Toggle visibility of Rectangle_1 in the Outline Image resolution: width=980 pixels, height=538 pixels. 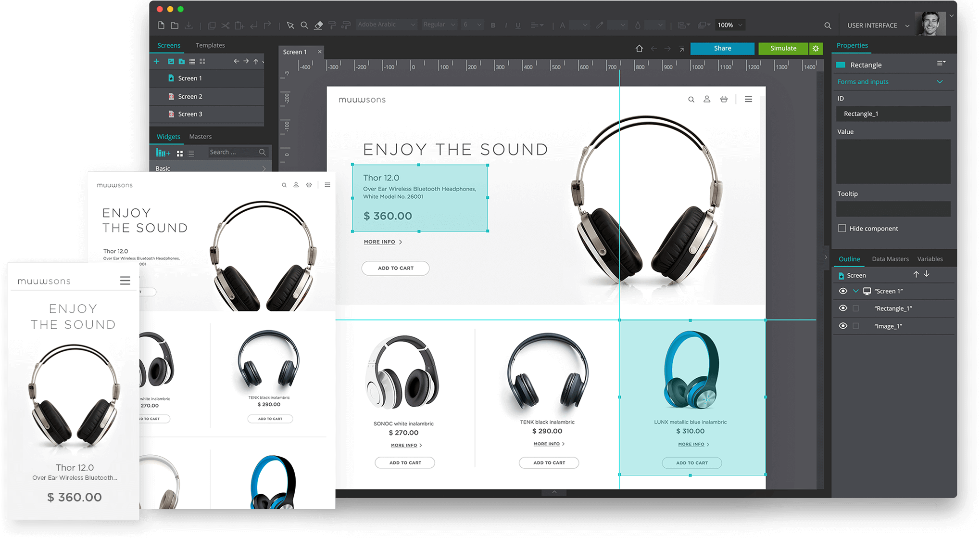[x=843, y=308]
